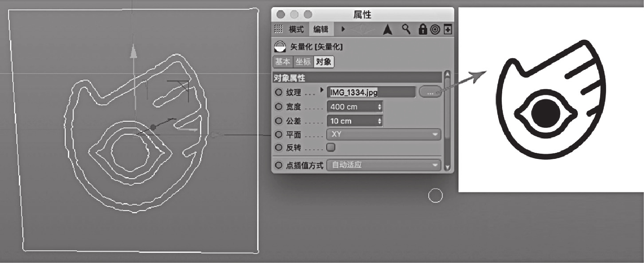
Task: Click the IMG_1334.jpg texture field
Action: click(371, 92)
